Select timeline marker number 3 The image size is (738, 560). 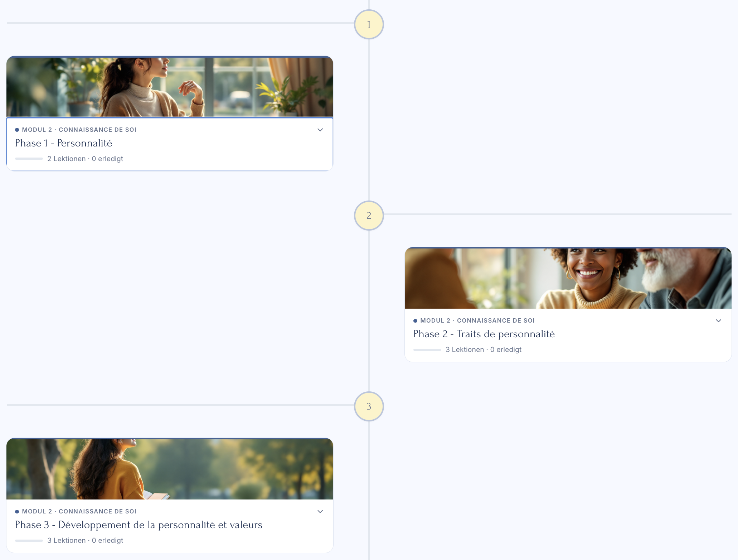coord(369,406)
